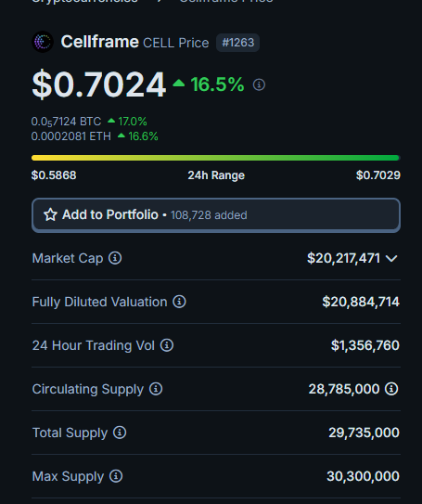Click the $0.7029 range high value
Viewport: 422px width, 504px height.
click(x=378, y=175)
